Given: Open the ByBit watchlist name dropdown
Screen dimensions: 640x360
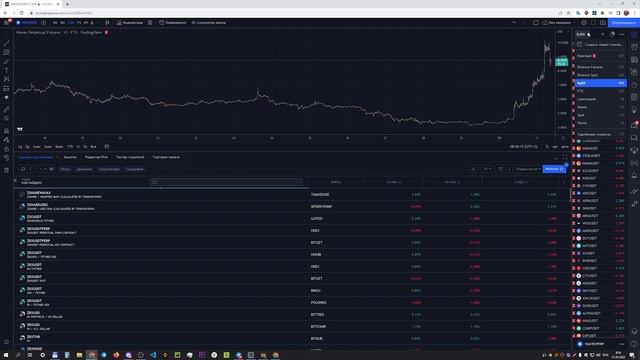Looking at the screenshot, I should pos(582,34).
